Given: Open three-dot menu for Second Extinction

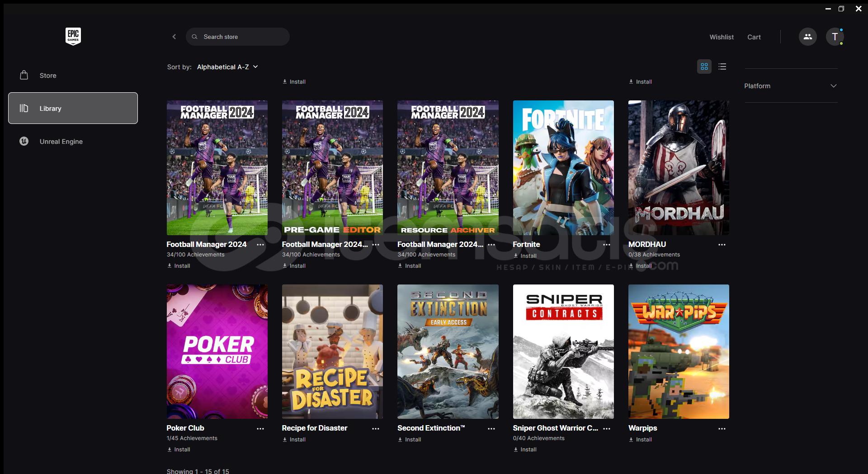Looking at the screenshot, I should [491, 428].
